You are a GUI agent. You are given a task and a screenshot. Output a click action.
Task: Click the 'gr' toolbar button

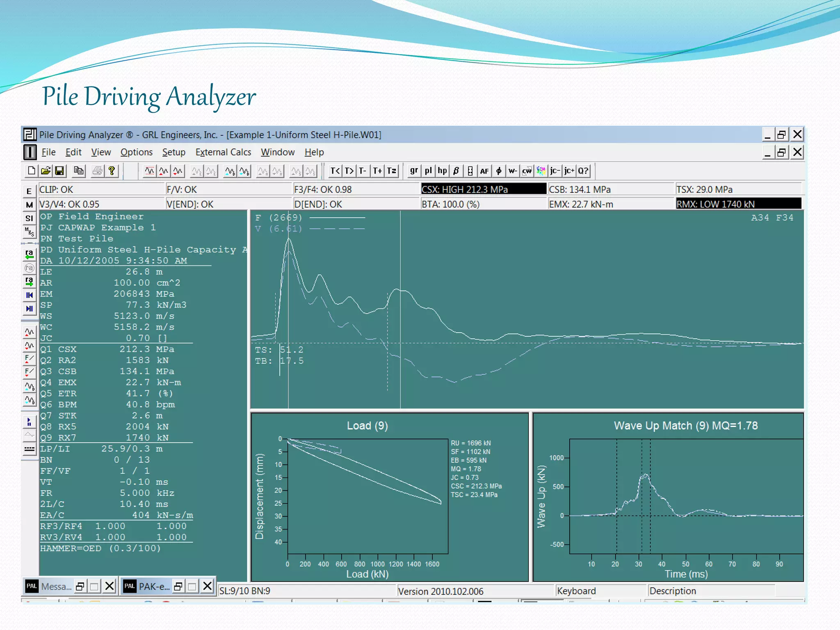(414, 171)
